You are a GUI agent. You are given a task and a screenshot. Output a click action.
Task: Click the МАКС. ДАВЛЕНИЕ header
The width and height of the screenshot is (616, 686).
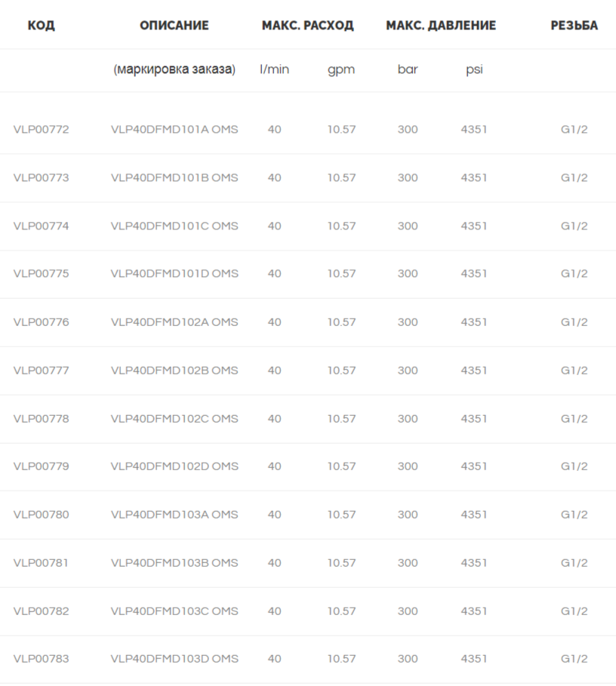coord(441,26)
